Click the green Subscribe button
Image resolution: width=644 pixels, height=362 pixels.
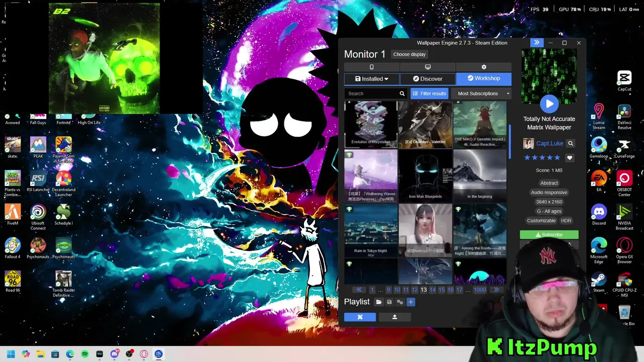click(549, 235)
